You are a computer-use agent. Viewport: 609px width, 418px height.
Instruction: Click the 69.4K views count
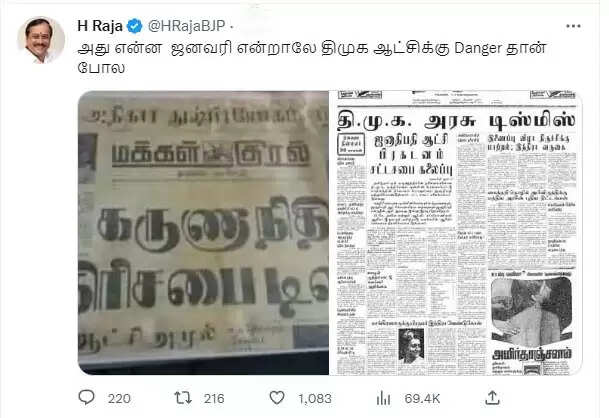pyautogui.click(x=422, y=399)
